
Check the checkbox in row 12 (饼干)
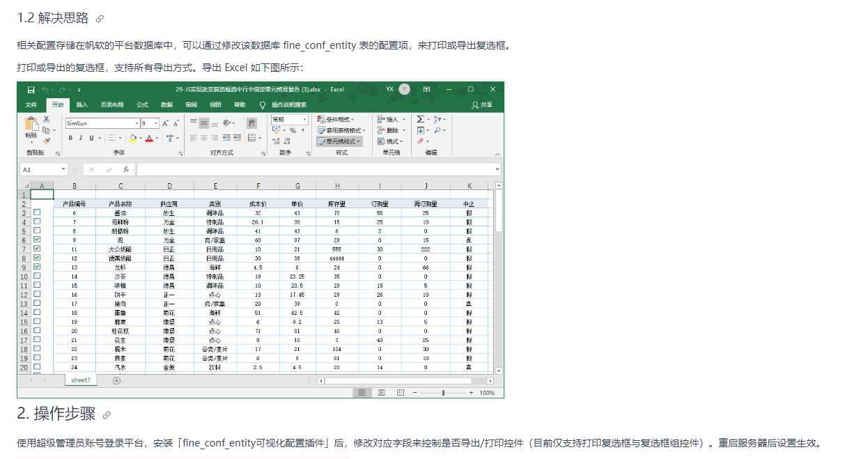click(37, 294)
